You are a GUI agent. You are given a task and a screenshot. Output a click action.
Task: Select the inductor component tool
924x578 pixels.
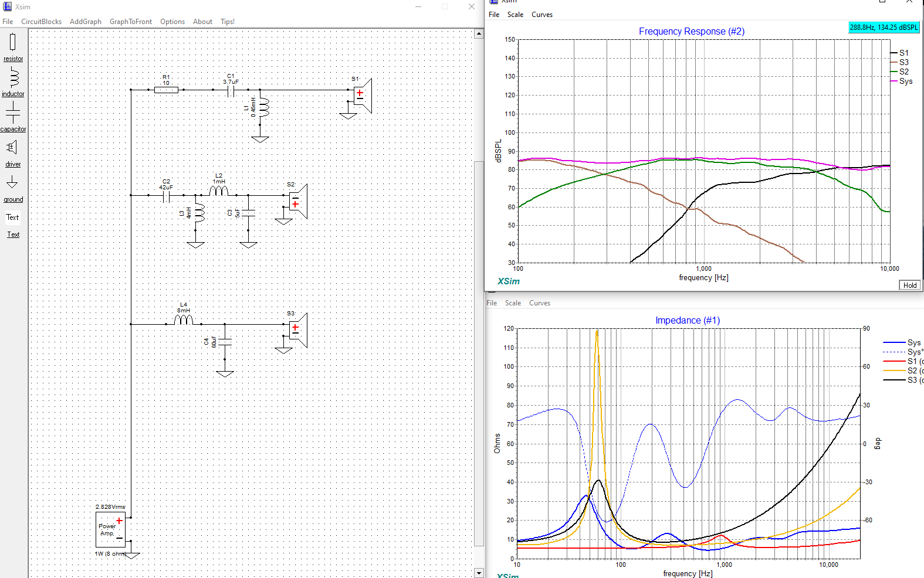point(13,81)
